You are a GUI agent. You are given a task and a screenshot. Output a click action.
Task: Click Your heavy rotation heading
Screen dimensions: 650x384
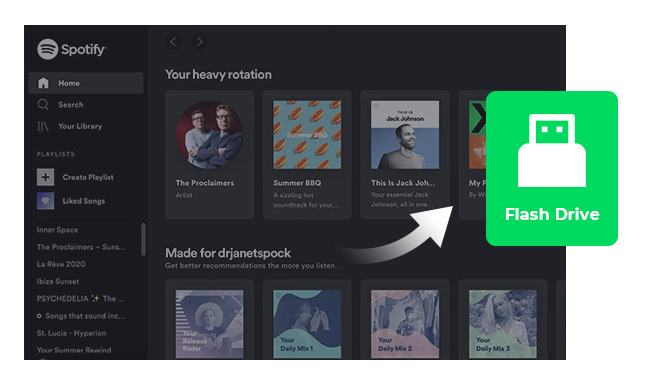tap(218, 75)
